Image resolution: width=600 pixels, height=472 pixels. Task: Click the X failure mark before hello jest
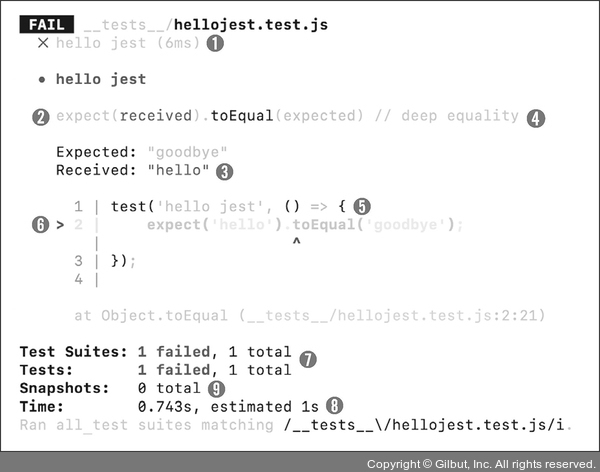[42, 43]
